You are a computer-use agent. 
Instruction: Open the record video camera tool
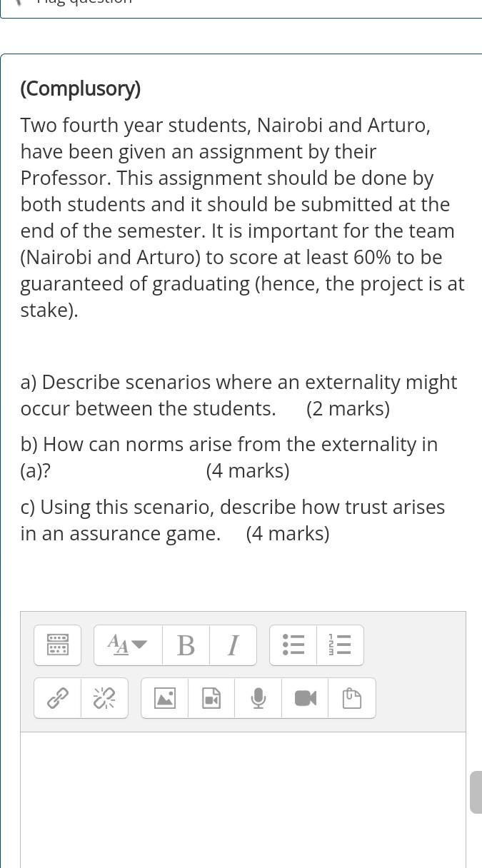305,698
